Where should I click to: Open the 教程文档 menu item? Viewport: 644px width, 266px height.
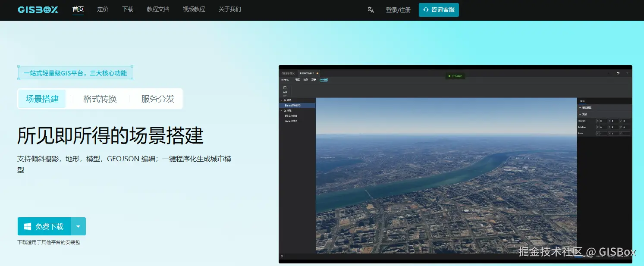(158, 9)
